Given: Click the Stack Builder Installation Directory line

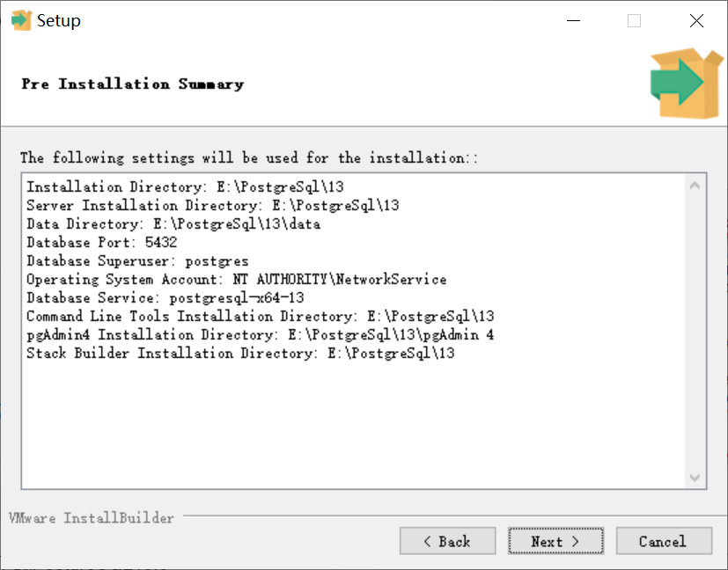Looking at the screenshot, I should (240, 354).
